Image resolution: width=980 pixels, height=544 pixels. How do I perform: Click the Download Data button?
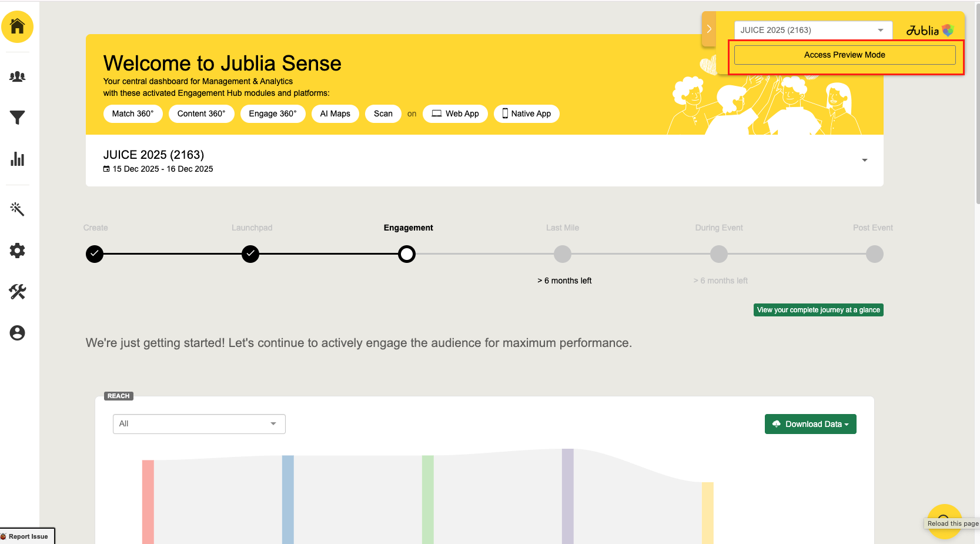point(810,424)
